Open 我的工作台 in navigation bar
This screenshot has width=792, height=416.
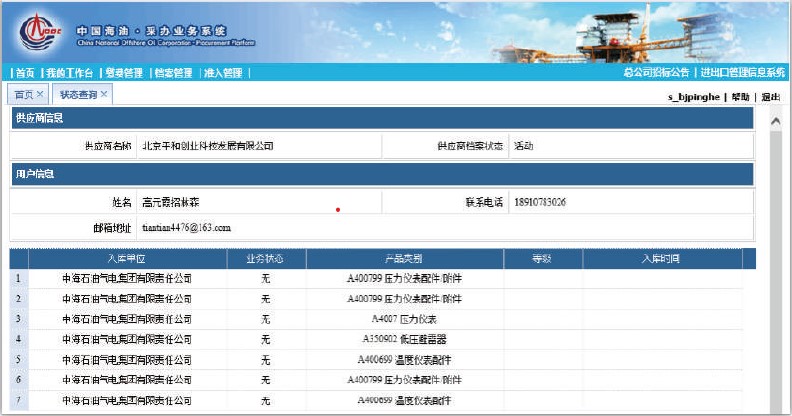[70, 73]
